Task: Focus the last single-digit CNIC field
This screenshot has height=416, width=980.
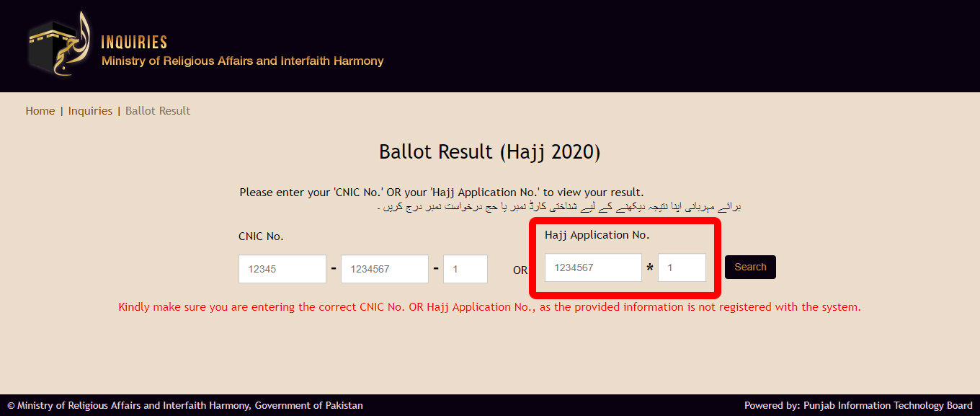Action: point(465,269)
